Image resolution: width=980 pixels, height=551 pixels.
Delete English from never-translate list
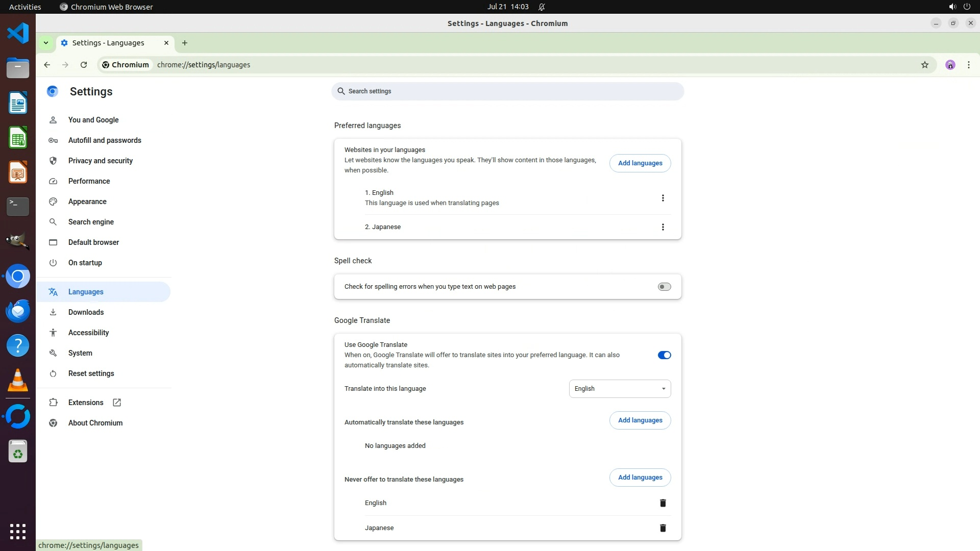coord(663,503)
